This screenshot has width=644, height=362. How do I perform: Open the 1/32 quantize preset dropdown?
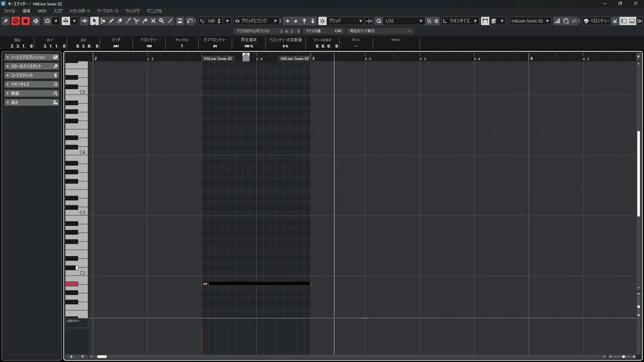click(421, 21)
